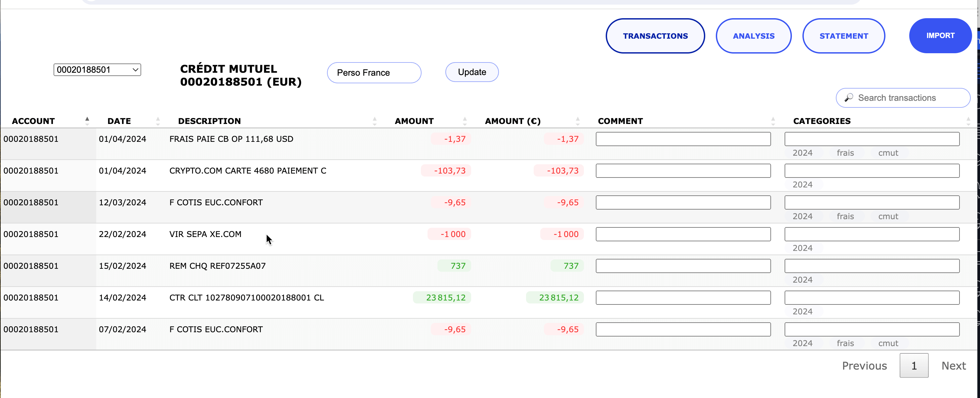This screenshot has width=980, height=398.
Task: Click the Update button
Action: [x=472, y=72]
